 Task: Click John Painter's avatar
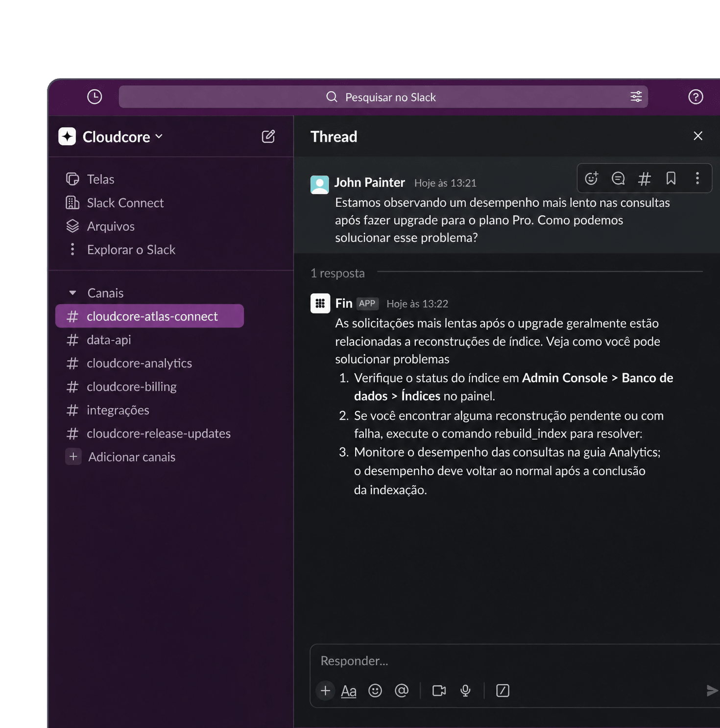(x=320, y=185)
